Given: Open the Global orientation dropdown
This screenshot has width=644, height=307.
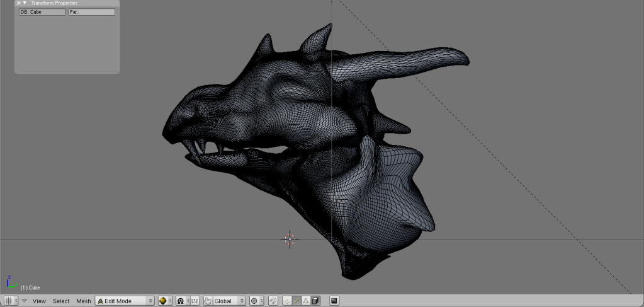Looking at the screenshot, I should pos(229,301).
